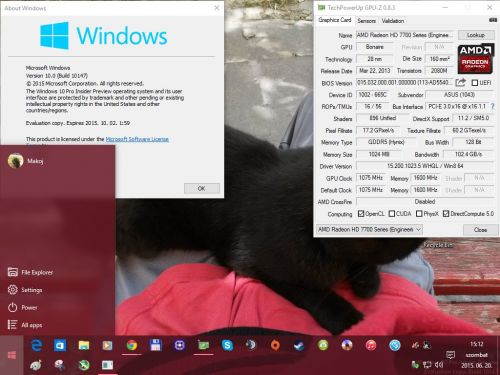Click the Windows Start button on taskbar

(12, 355)
